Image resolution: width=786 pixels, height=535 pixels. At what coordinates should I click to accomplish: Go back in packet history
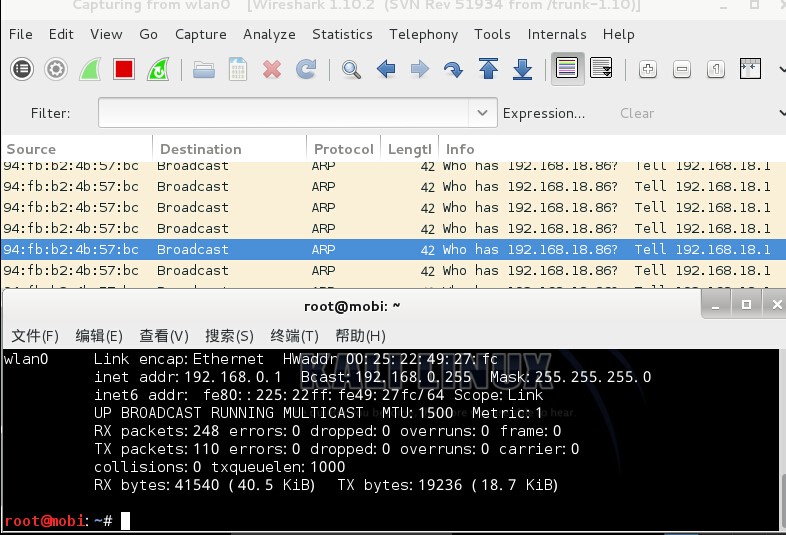click(x=386, y=70)
